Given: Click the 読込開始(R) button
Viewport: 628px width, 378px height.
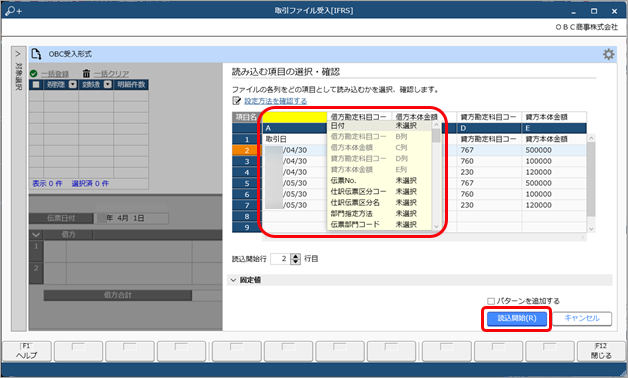Looking at the screenshot, I should [x=517, y=318].
